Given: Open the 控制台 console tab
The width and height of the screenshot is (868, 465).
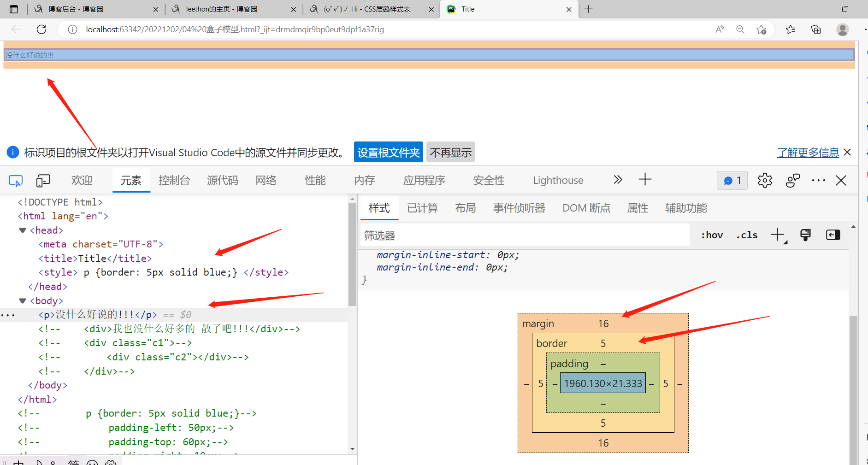Looking at the screenshot, I should (x=174, y=180).
